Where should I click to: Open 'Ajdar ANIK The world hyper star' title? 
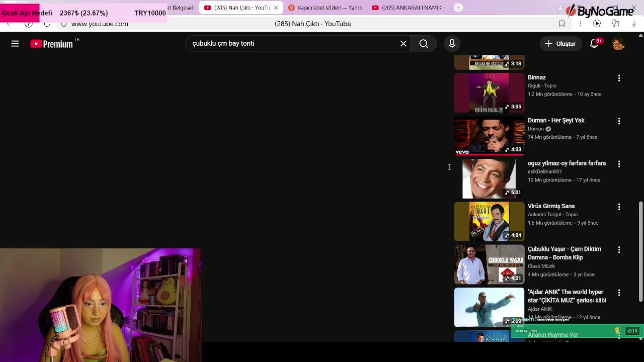(x=567, y=296)
